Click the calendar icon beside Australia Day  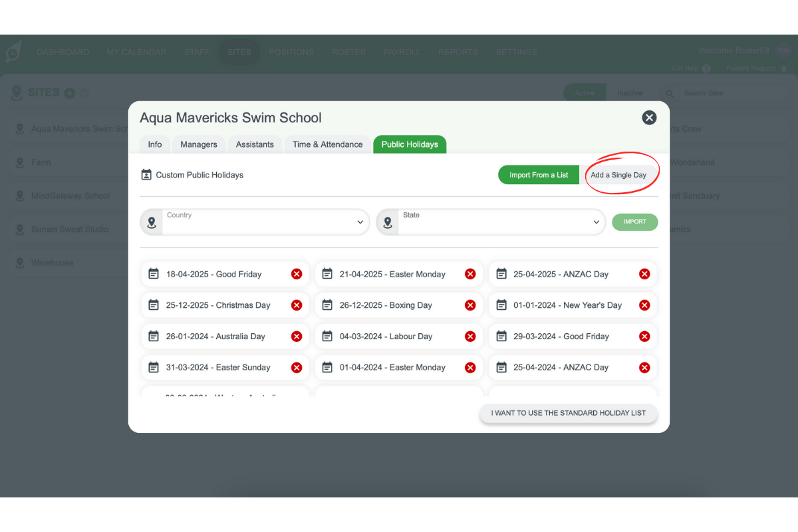click(153, 336)
